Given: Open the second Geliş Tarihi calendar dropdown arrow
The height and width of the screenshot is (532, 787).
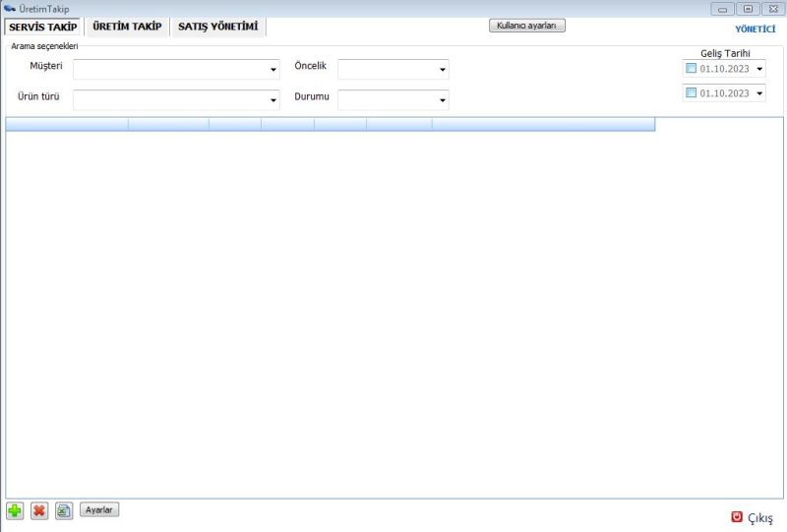Looking at the screenshot, I should click(x=759, y=93).
